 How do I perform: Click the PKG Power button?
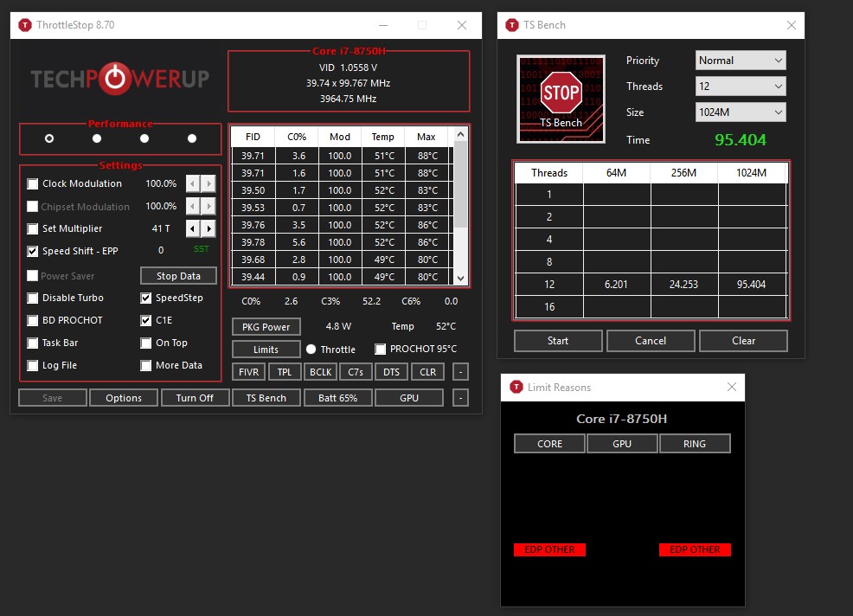[x=266, y=326]
